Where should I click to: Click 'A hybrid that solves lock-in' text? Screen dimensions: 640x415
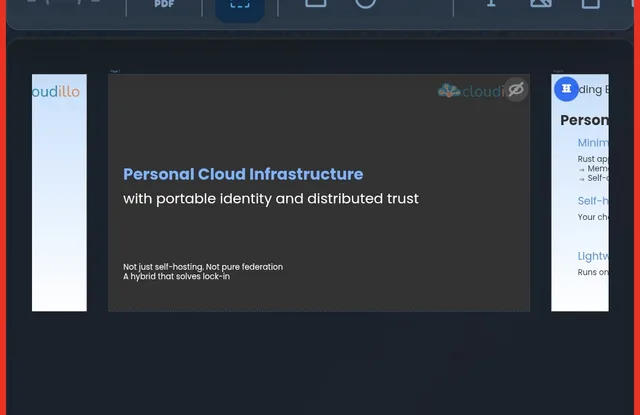pos(177,277)
